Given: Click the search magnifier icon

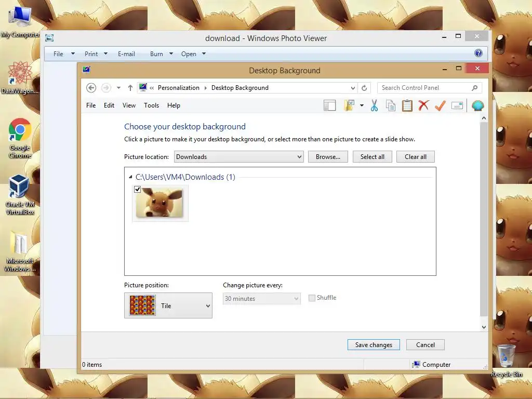Looking at the screenshot, I should (x=475, y=88).
